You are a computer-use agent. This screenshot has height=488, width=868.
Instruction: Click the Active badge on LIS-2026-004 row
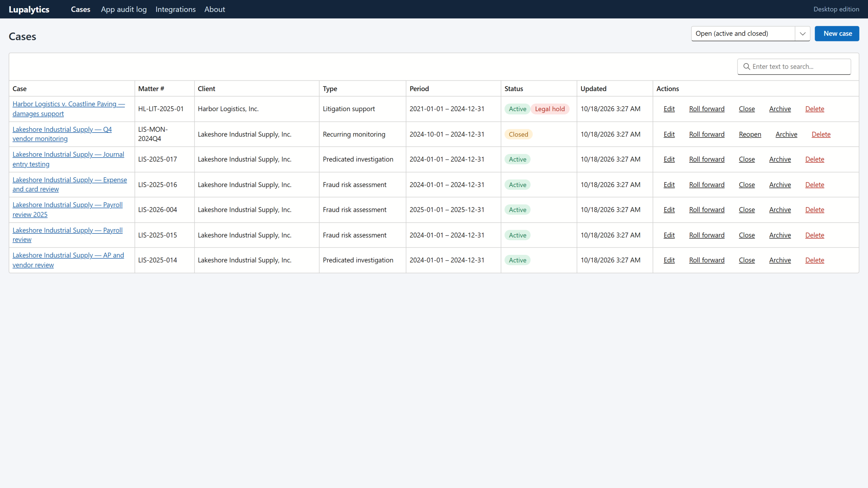click(517, 210)
